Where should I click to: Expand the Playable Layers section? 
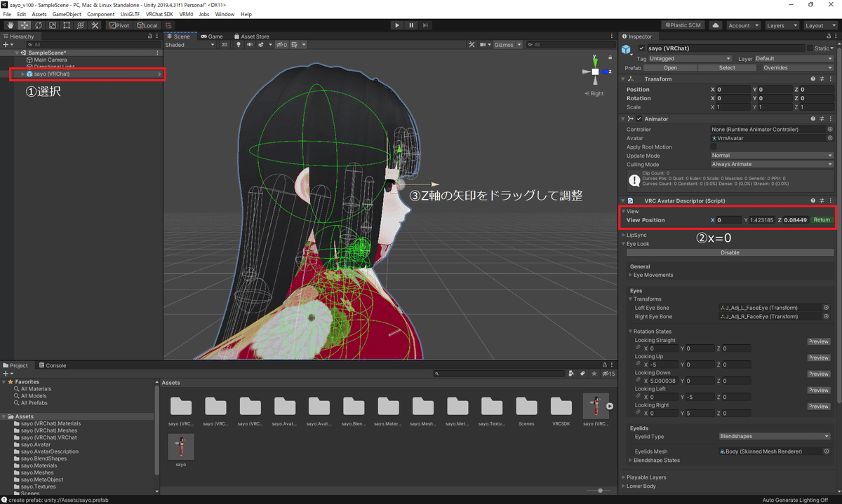click(623, 477)
